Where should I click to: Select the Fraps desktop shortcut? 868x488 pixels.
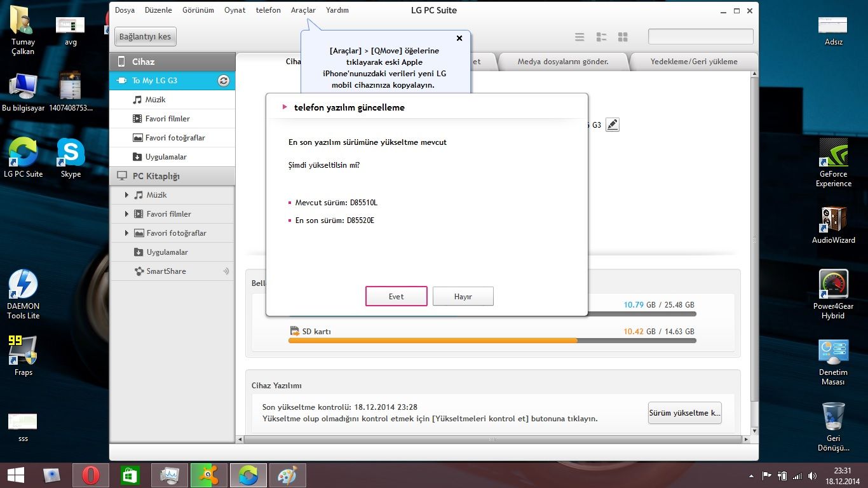[x=24, y=356]
